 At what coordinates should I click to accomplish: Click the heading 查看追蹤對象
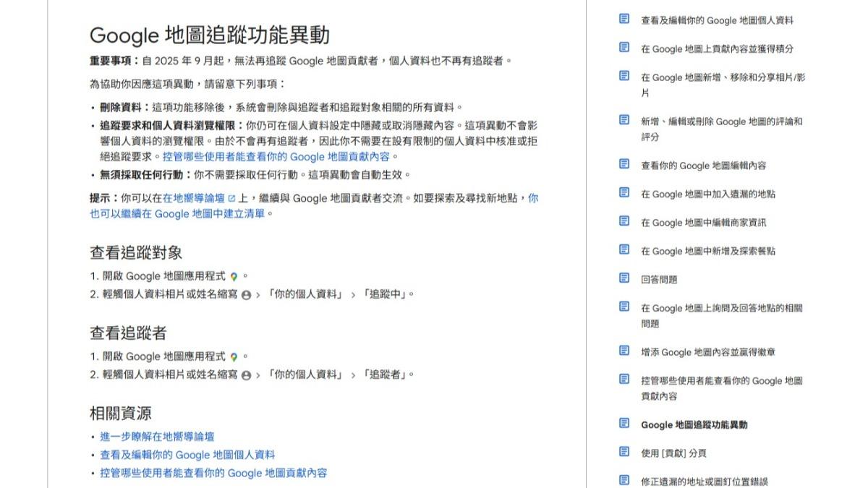click(136, 252)
